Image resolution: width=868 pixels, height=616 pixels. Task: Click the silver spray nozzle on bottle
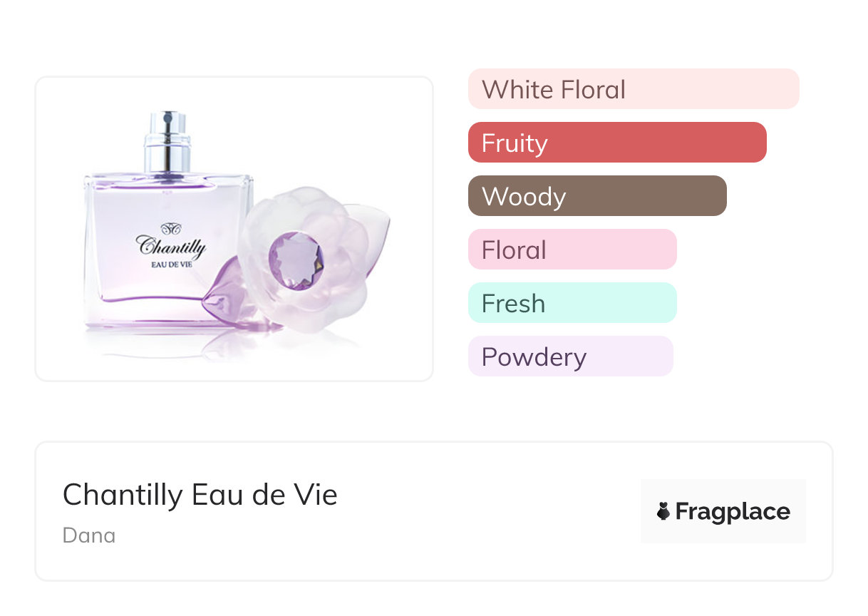pos(167,140)
